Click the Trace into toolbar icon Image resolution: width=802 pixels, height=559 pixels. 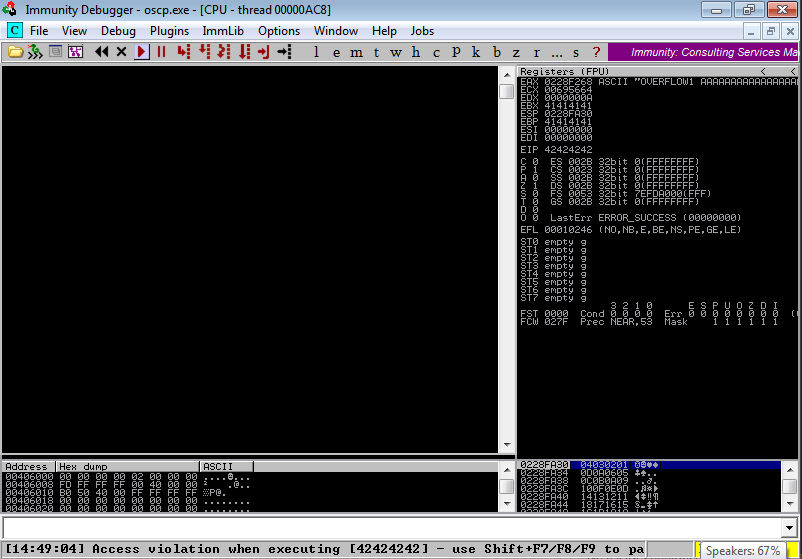(x=224, y=52)
